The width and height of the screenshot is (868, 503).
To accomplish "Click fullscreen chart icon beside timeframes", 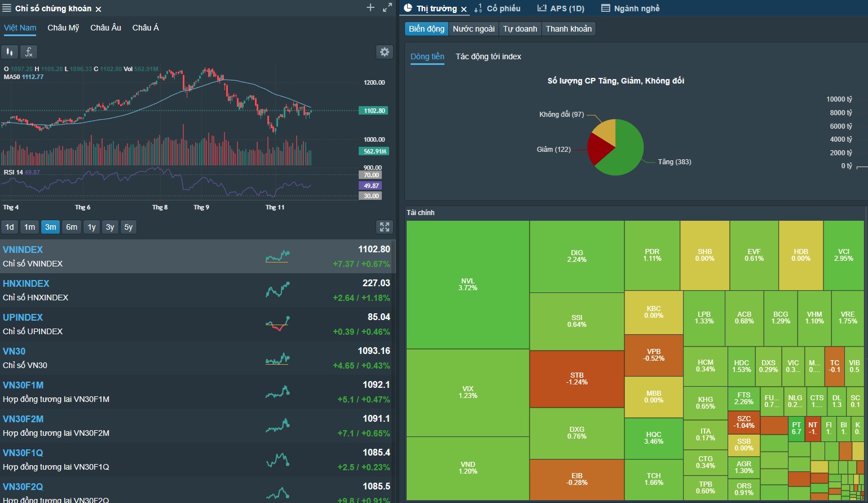I will tap(385, 227).
